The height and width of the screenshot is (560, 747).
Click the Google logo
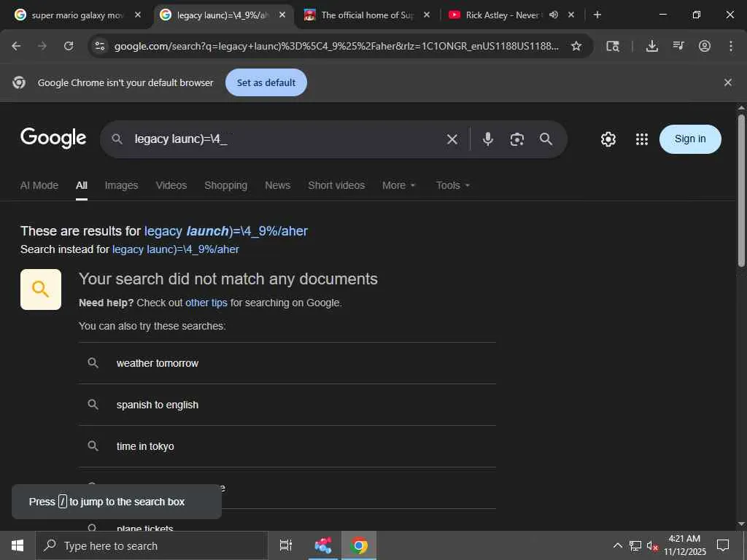coord(53,139)
